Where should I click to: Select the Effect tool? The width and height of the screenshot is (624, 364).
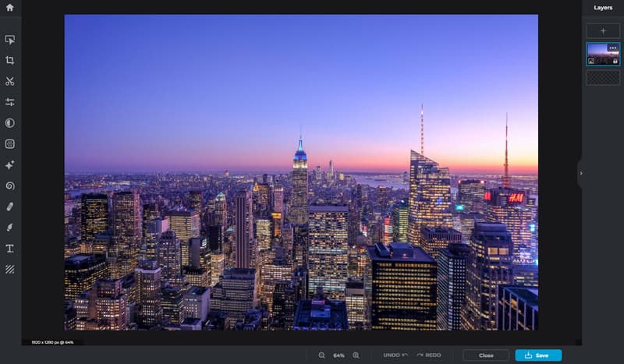10,144
